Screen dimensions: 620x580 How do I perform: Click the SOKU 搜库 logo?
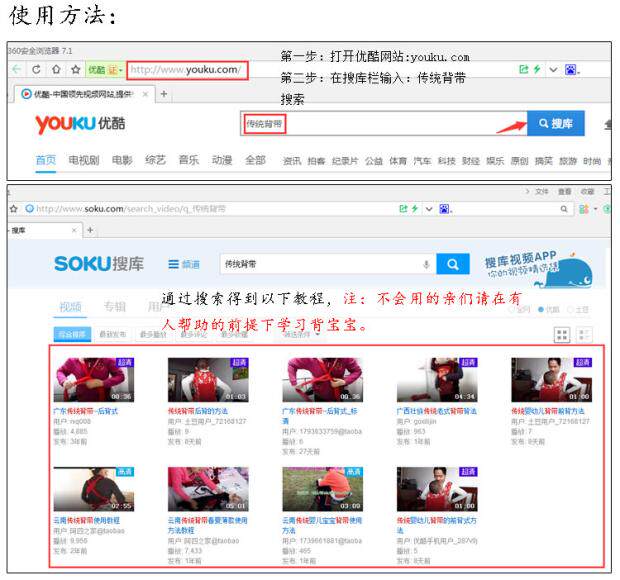pyautogui.click(x=99, y=264)
